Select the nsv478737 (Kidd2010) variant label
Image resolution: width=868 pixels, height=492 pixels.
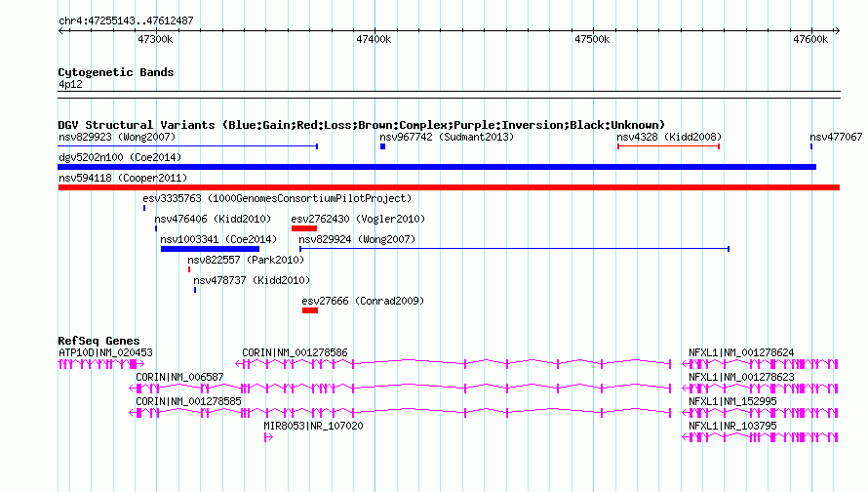[252, 280]
